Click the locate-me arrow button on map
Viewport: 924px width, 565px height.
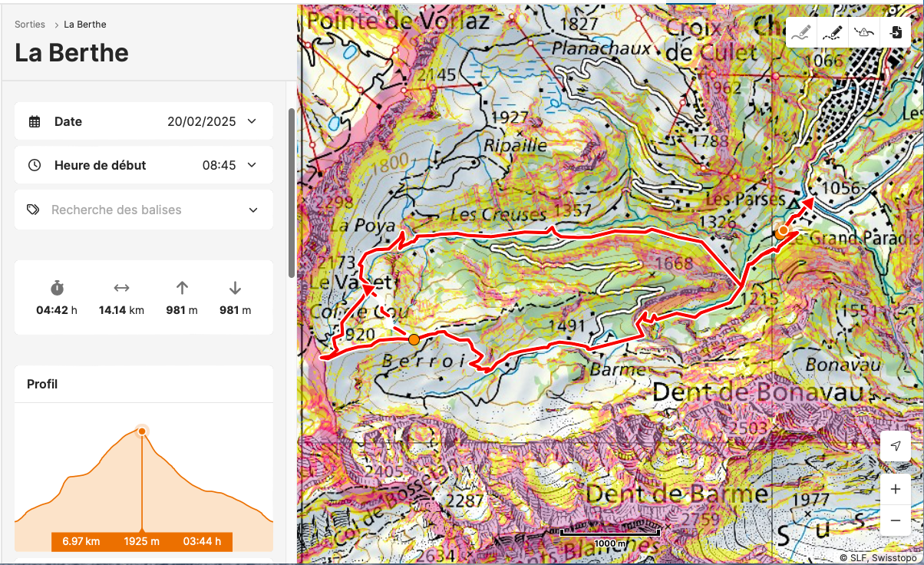[x=896, y=446]
